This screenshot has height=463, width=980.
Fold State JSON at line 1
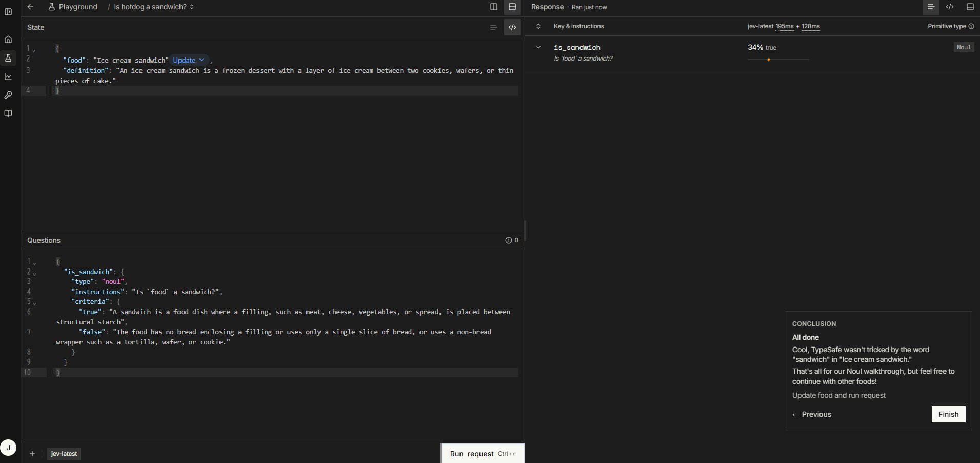34,50
